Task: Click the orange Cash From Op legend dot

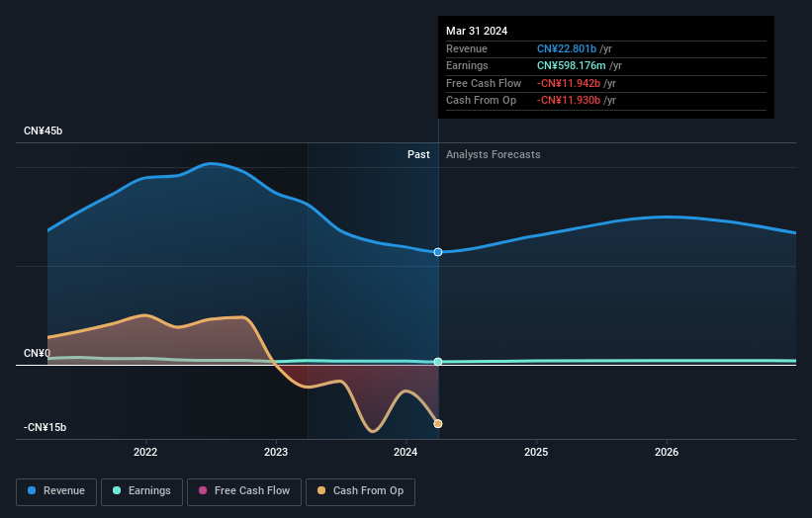Action: click(321, 490)
